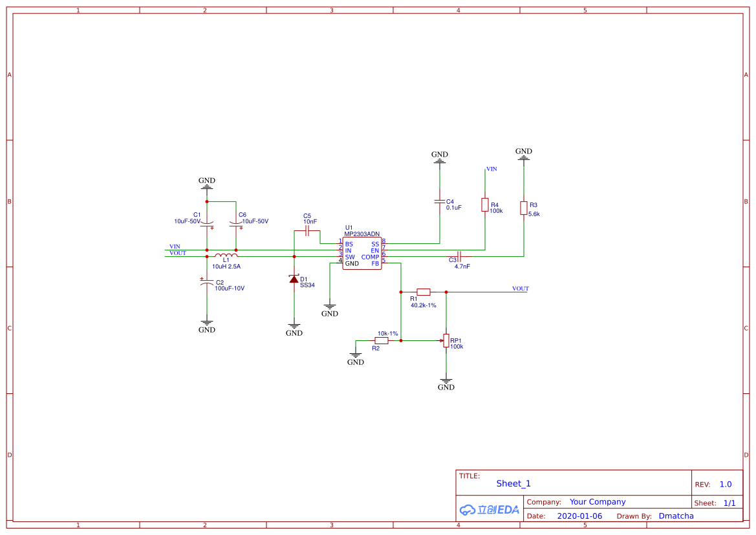Click the SS34 diode value text
Image resolution: width=756 pixels, height=535 pixels.
coord(308,285)
